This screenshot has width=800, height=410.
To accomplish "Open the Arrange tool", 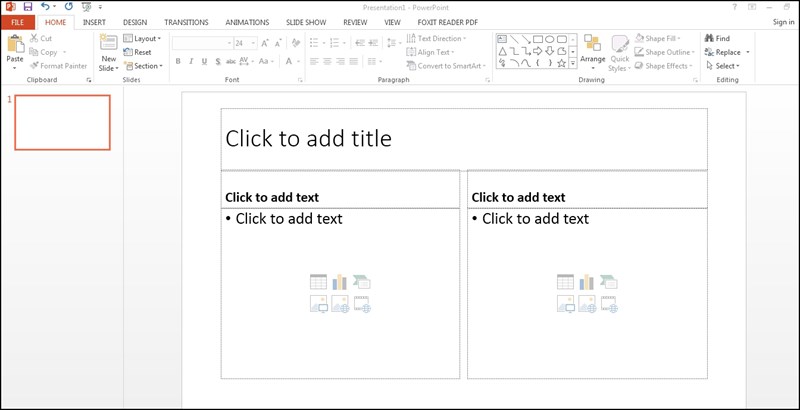I will click(592, 48).
